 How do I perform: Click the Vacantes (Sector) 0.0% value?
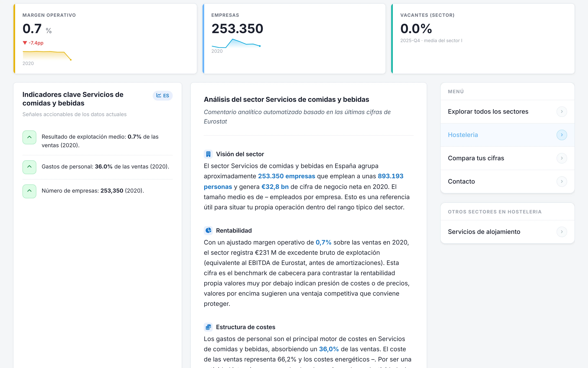coord(416,29)
